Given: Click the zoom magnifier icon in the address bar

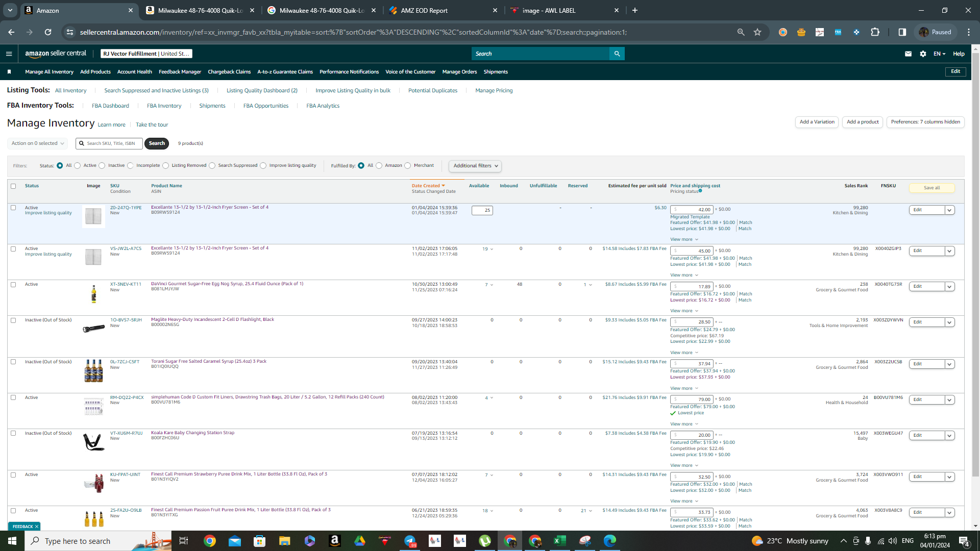Looking at the screenshot, I should click(x=741, y=32).
